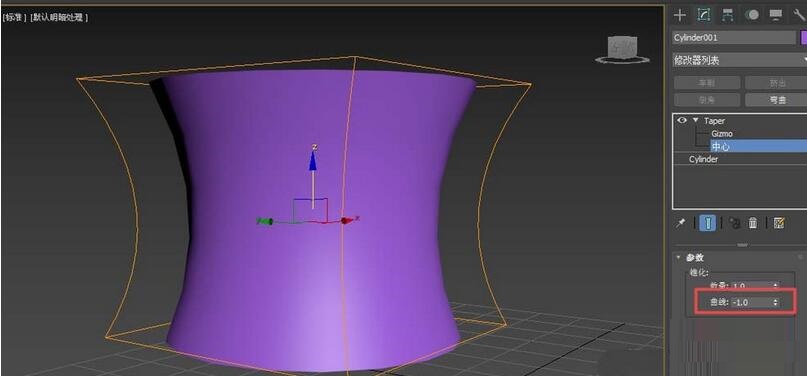Screen dimensions: 807x376
Task: Click the 挤出 modifier button
Action: (776, 83)
